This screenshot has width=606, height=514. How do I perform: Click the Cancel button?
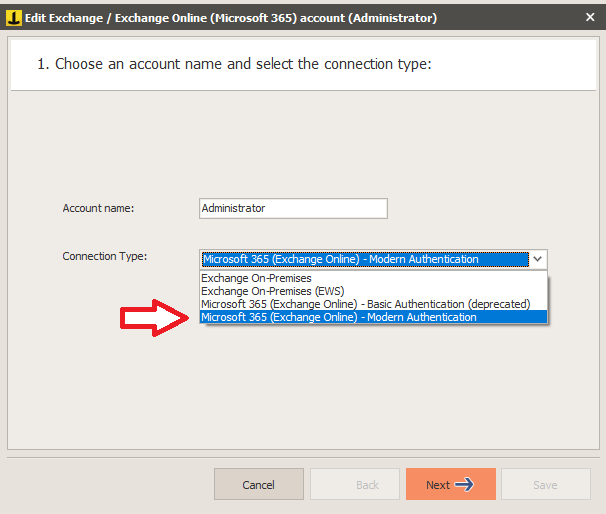tap(259, 484)
